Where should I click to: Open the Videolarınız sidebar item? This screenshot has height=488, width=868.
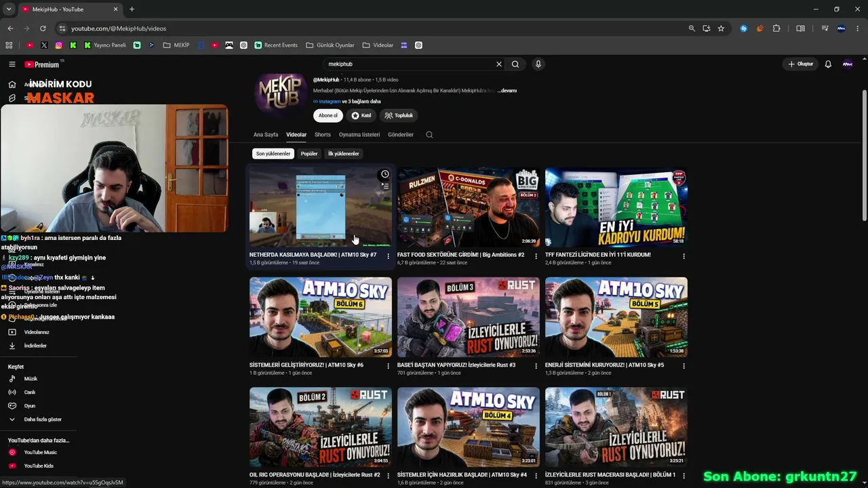pyautogui.click(x=38, y=332)
